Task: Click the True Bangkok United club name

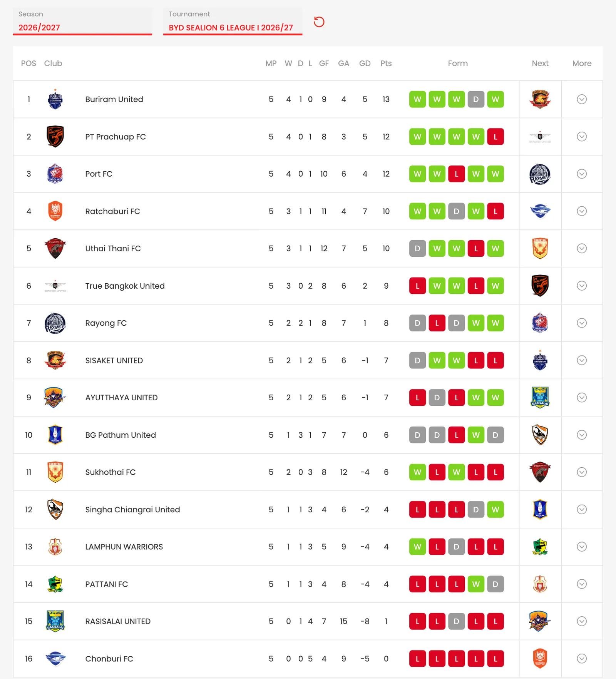Action: click(x=125, y=286)
